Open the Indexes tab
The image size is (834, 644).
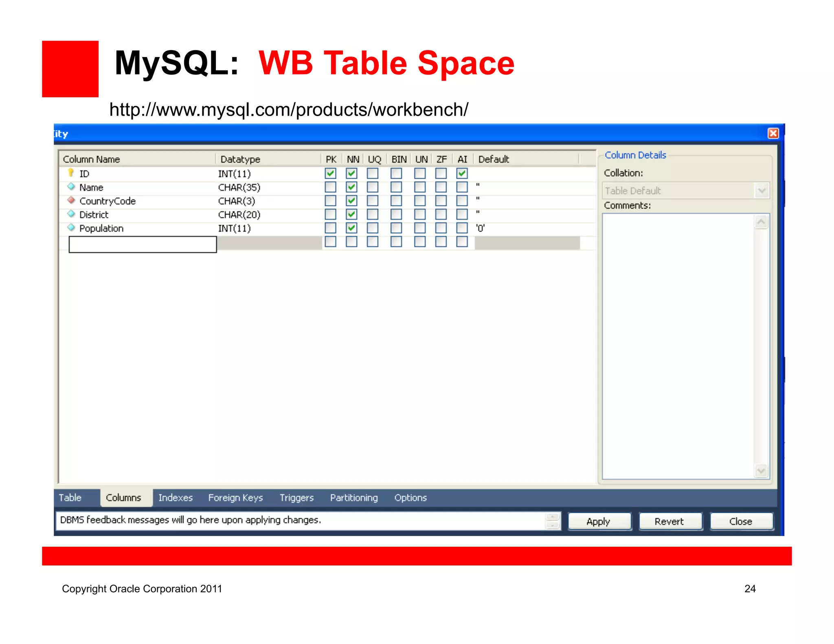click(176, 497)
